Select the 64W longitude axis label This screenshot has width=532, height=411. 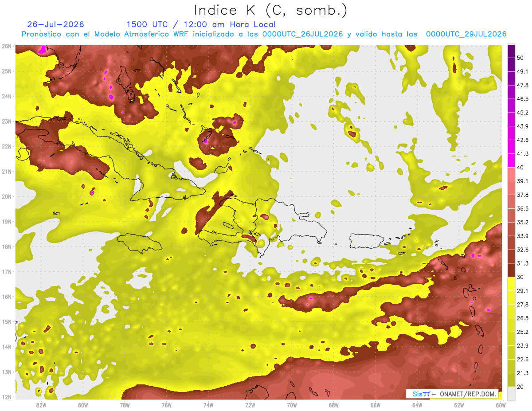(417, 405)
